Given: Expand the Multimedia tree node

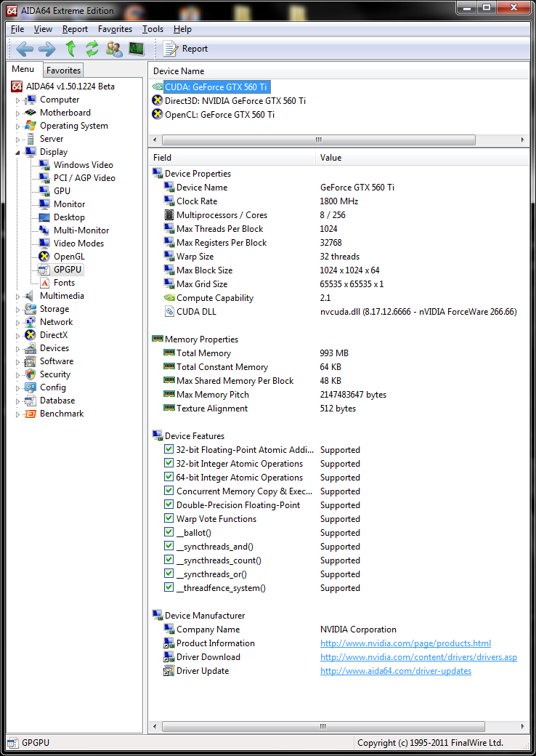Looking at the screenshot, I should [18, 297].
